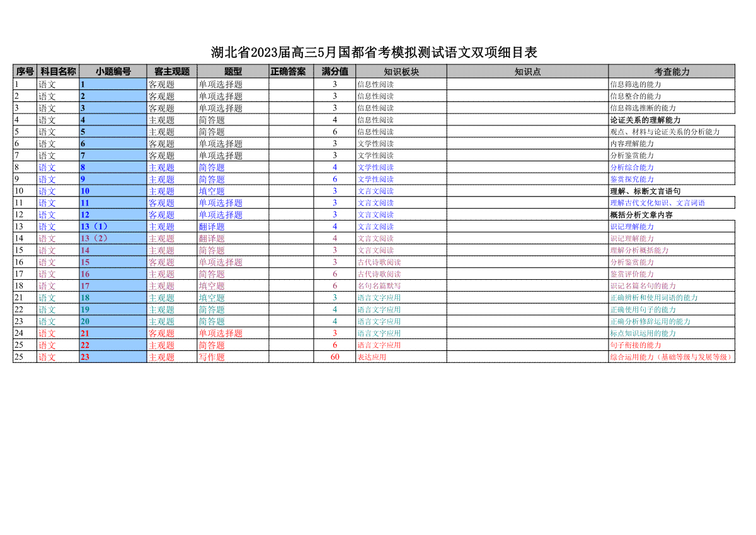Click the 古代诗歌阅读 cell for question 15

(x=401, y=262)
